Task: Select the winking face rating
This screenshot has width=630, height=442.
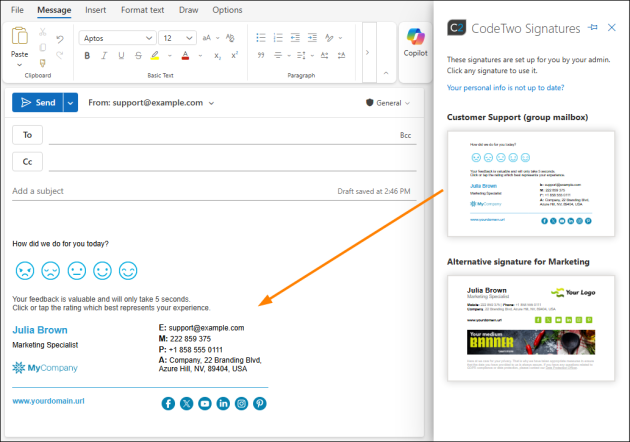Action: click(128, 270)
